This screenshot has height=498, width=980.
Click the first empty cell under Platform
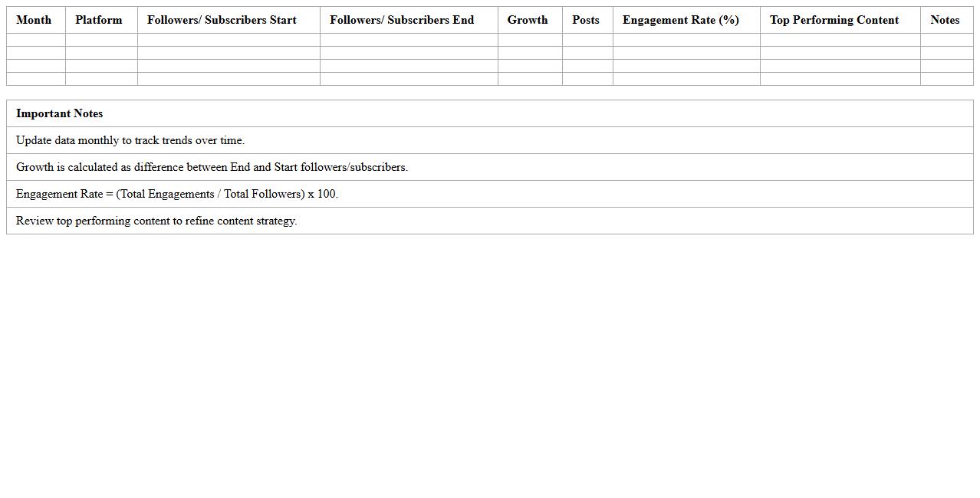tap(101, 40)
